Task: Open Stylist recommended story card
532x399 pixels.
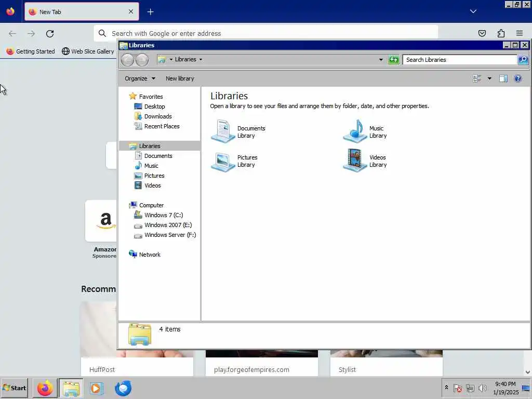Action: tap(386, 363)
